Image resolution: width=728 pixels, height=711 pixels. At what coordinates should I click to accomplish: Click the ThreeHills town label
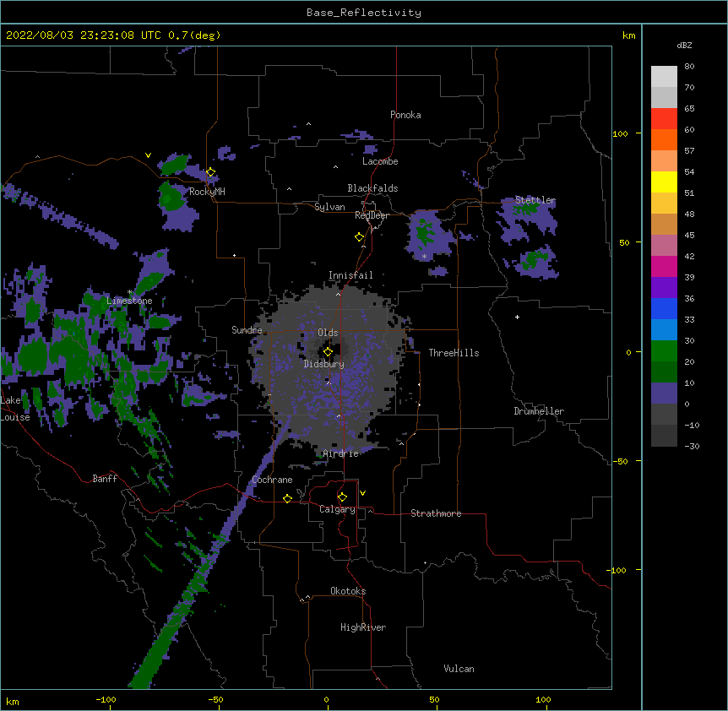454,353
